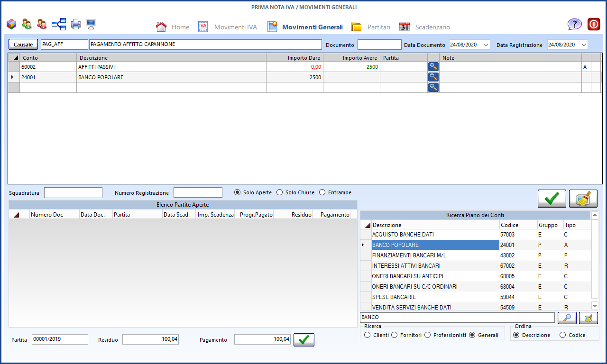Viewport: 607px width, 364px height.
Task: Select the Entrambe radio option
Action: (x=322, y=192)
